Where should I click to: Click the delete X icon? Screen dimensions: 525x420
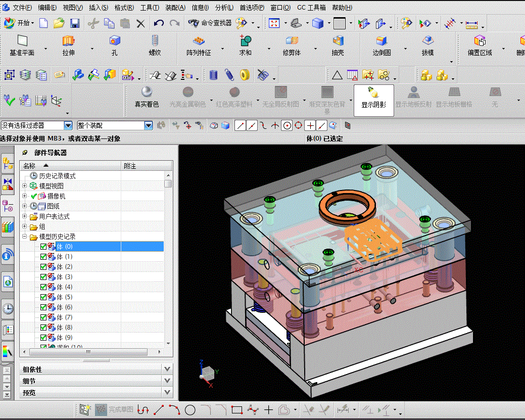pyautogui.click(x=140, y=23)
